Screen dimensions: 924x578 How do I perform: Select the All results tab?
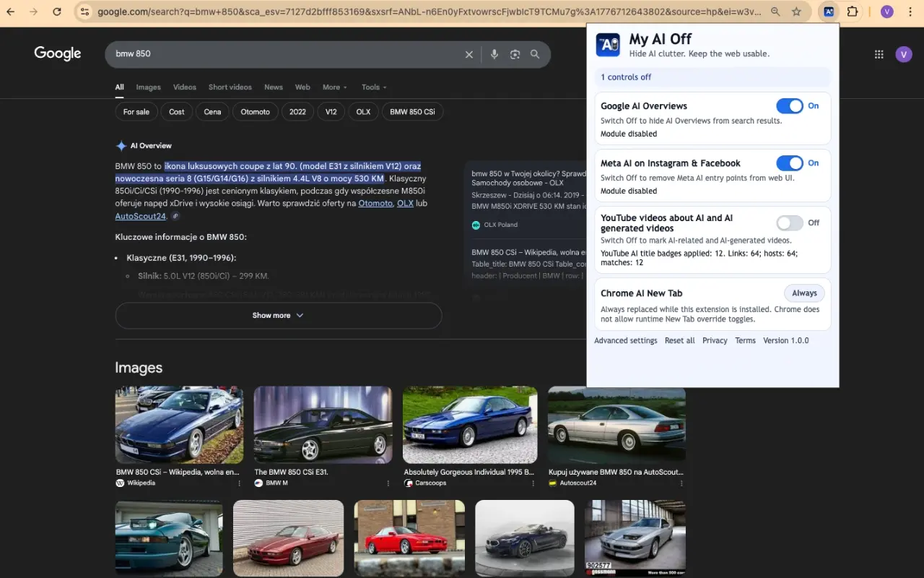click(120, 87)
